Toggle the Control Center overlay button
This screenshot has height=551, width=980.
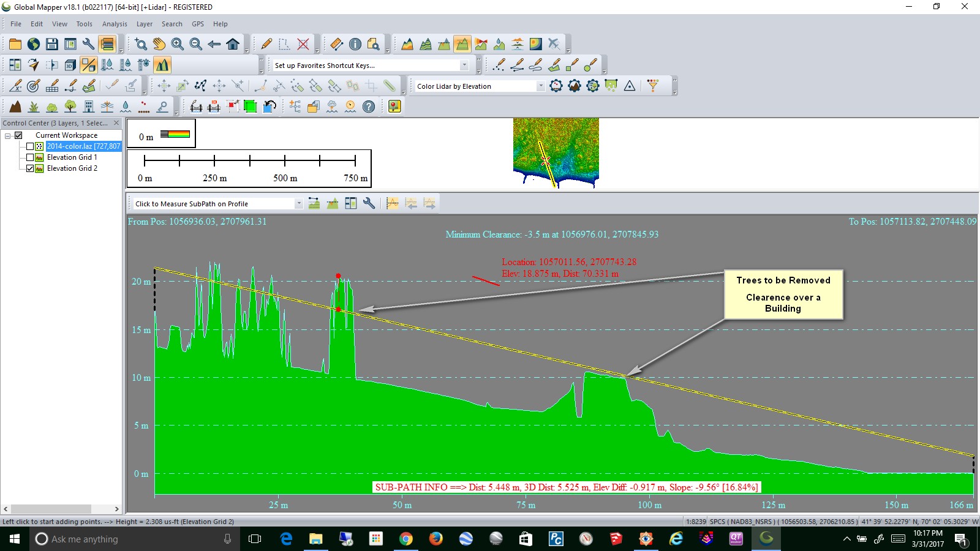click(x=107, y=44)
